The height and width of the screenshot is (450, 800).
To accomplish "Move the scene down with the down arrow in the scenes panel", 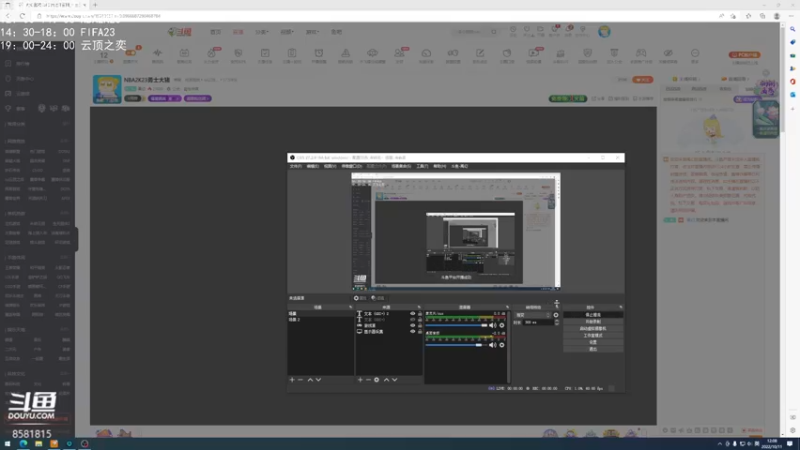I will [x=318, y=380].
